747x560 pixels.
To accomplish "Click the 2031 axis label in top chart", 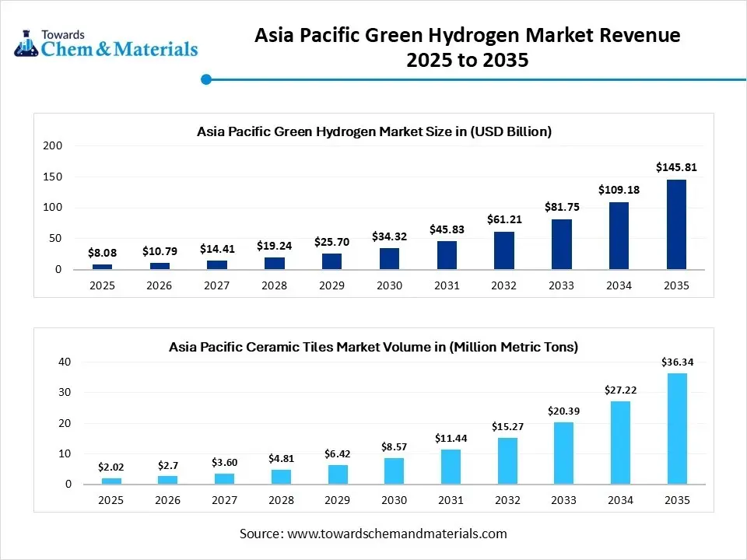I will 446,285.
